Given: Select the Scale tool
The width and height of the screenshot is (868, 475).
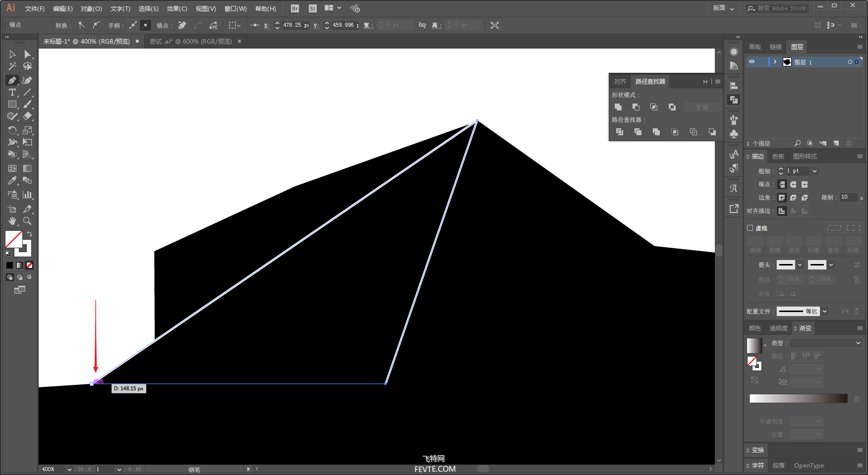Looking at the screenshot, I should (27, 130).
